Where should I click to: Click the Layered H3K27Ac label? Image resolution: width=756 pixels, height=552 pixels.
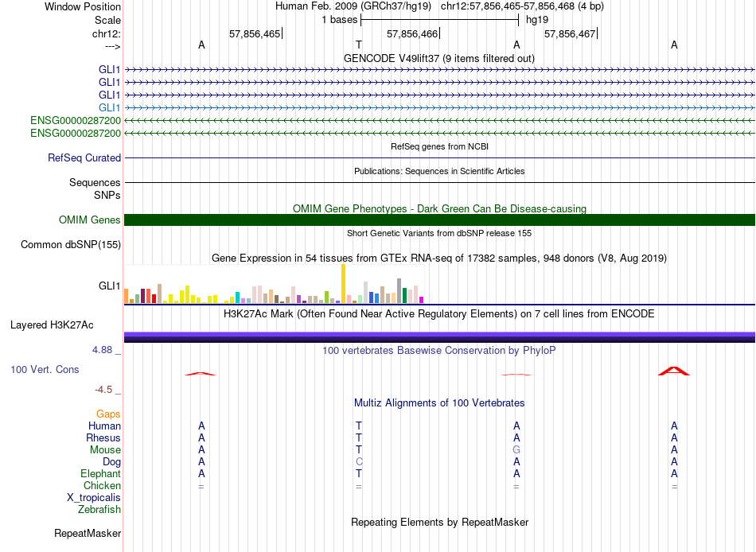[52, 325]
